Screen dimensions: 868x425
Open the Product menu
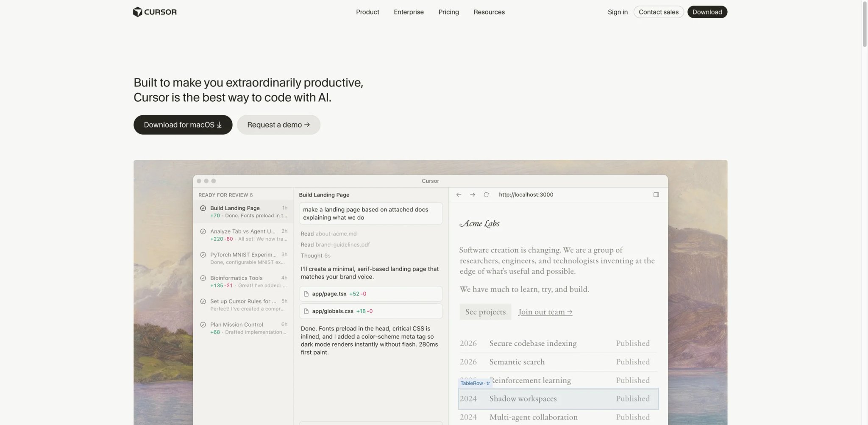click(x=367, y=12)
